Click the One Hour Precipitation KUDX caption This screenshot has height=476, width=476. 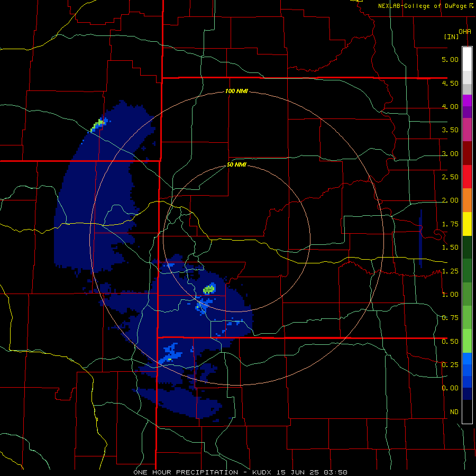(x=240, y=472)
